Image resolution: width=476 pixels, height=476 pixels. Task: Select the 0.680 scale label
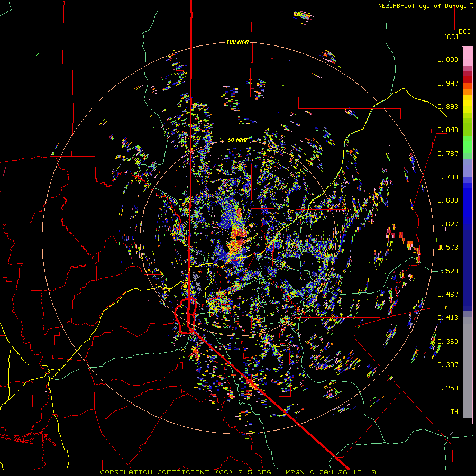tap(448, 200)
